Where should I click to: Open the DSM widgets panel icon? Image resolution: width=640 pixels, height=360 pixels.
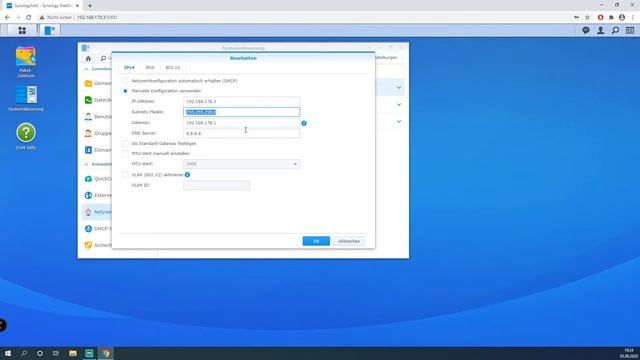pyautogui.click(x=630, y=30)
